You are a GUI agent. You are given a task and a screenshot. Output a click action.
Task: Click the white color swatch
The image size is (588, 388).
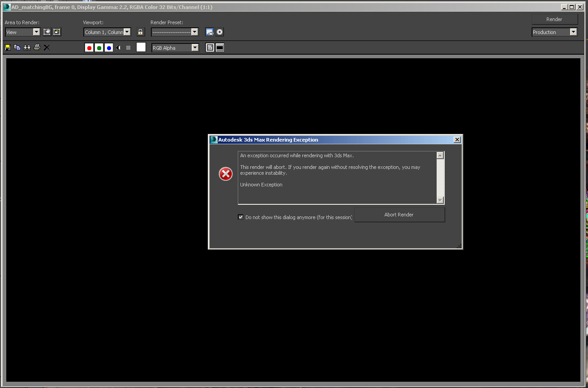click(x=141, y=47)
